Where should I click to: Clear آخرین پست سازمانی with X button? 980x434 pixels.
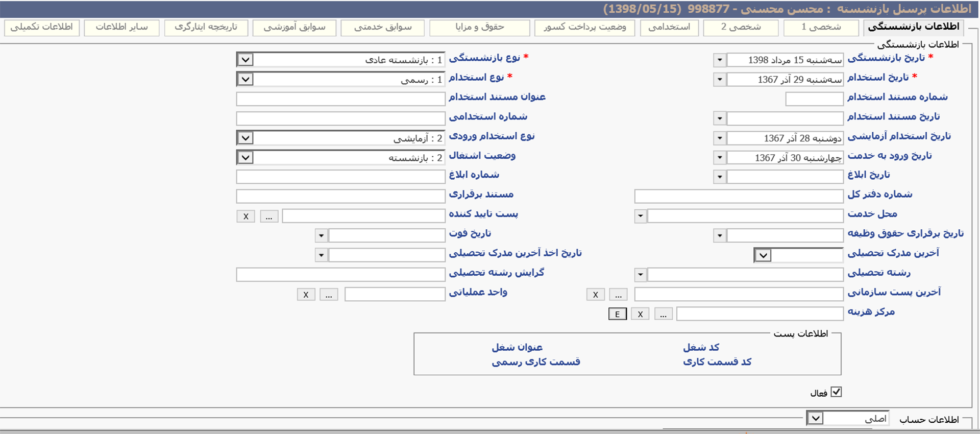point(595,295)
